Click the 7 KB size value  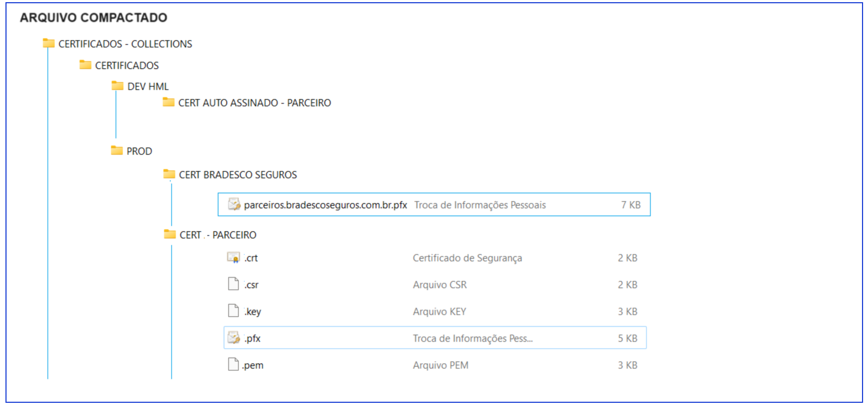point(630,205)
